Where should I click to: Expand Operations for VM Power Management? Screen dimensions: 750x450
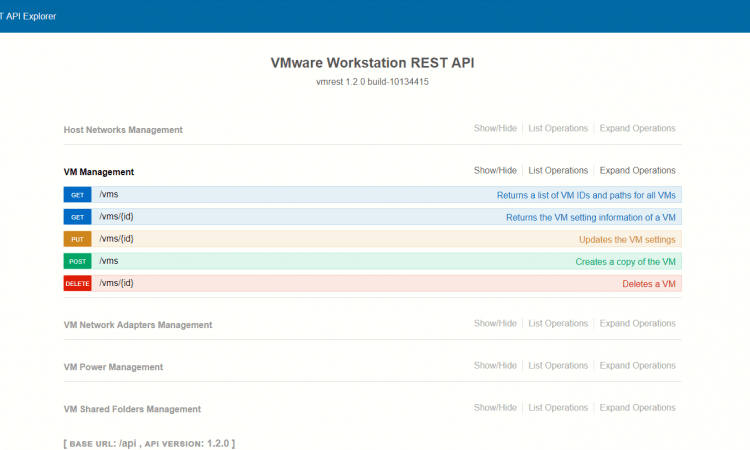(x=637, y=365)
